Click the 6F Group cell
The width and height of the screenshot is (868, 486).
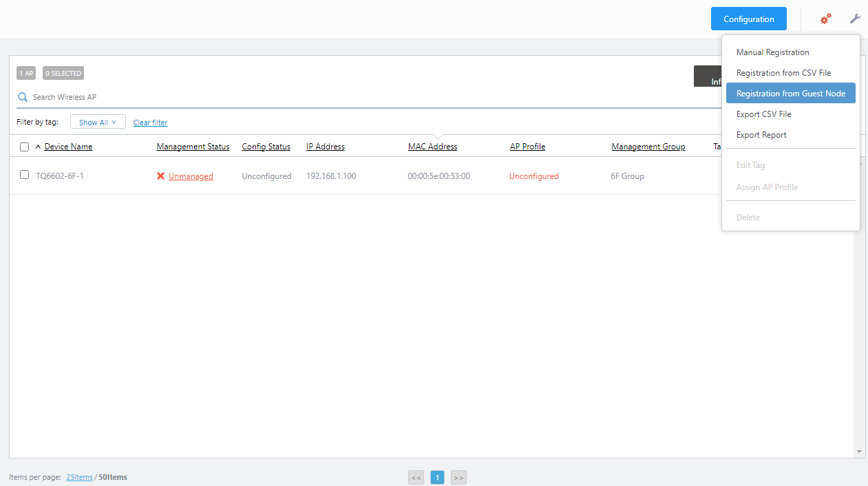click(628, 176)
